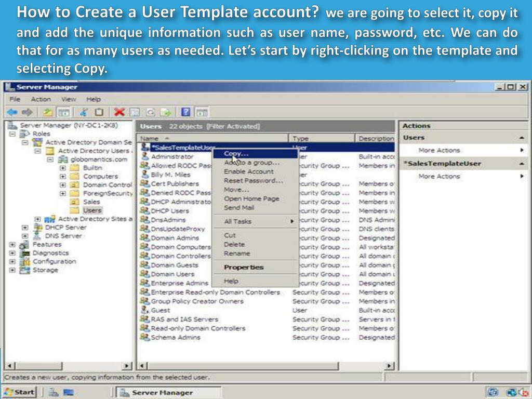This screenshot has width=532, height=399.
Task: Choose Rename in the context menu
Action: pyautogui.click(x=255, y=253)
